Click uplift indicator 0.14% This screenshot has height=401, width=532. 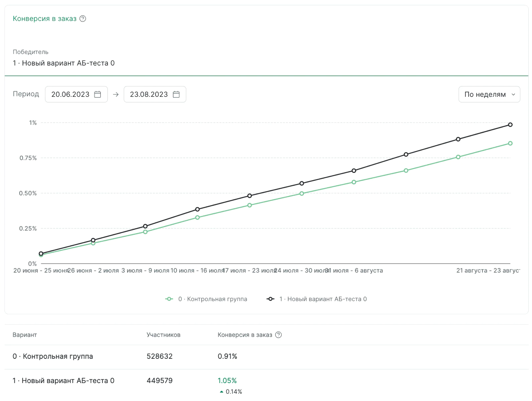click(x=231, y=392)
